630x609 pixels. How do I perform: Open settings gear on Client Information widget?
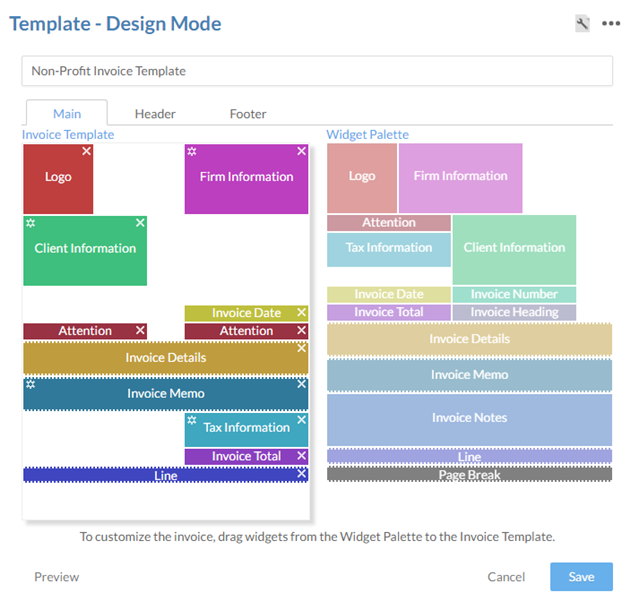[x=31, y=223]
